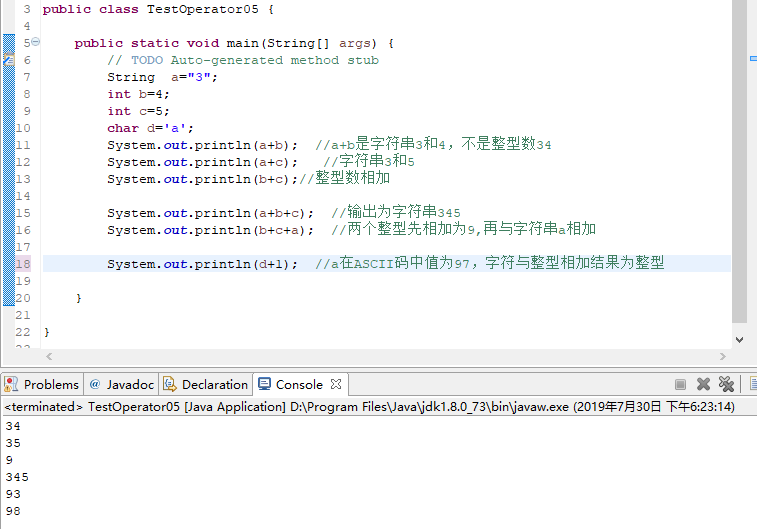Image resolution: width=757 pixels, height=529 pixels.
Task: Click the highlighted System.out.println(d+1); statement
Action: pos(202,264)
